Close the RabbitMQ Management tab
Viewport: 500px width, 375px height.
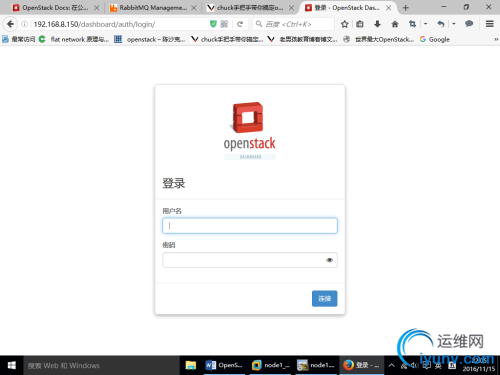(x=194, y=8)
